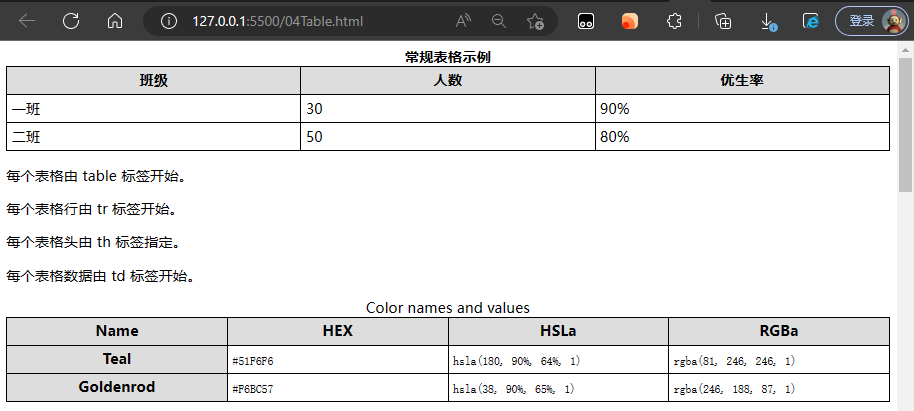Image resolution: width=914 pixels, height=411 pixels.
Task: Click the 常规表格示例 table caption
Action: point(448,57)
